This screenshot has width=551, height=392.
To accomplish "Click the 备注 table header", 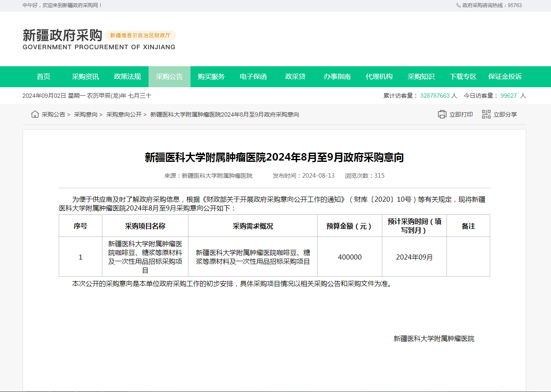I will tap(468, 226).
